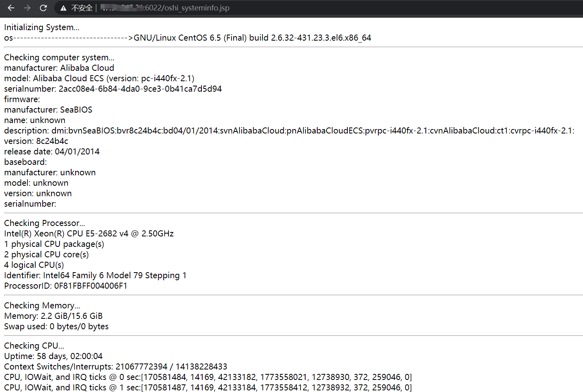
Task: Click the browser forward arrow
Action: pos(27,8)
